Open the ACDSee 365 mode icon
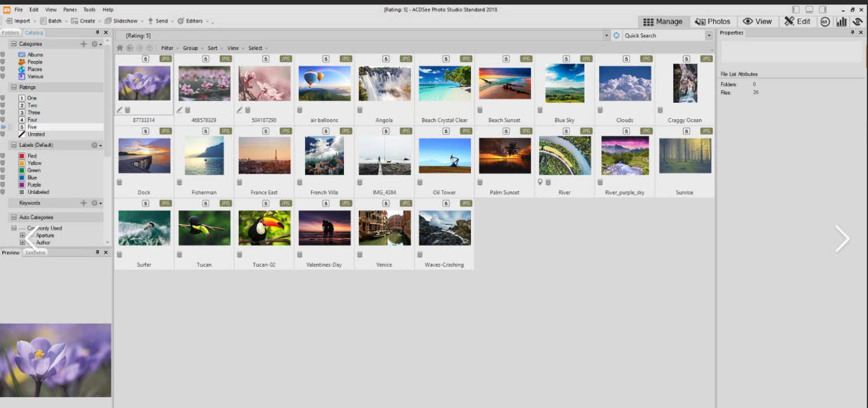Viewport: 868px width, 408px height. point(825,21)
